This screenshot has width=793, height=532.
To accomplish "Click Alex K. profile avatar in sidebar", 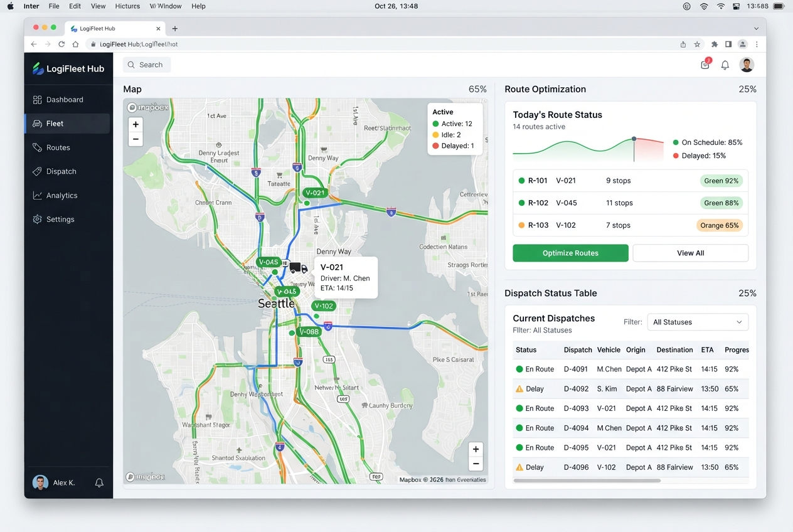I will point(40,482).
